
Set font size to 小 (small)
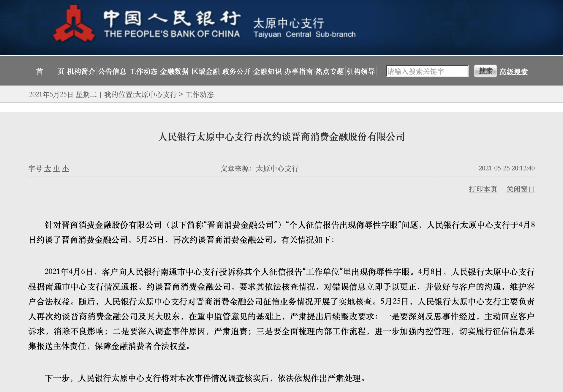65,169
